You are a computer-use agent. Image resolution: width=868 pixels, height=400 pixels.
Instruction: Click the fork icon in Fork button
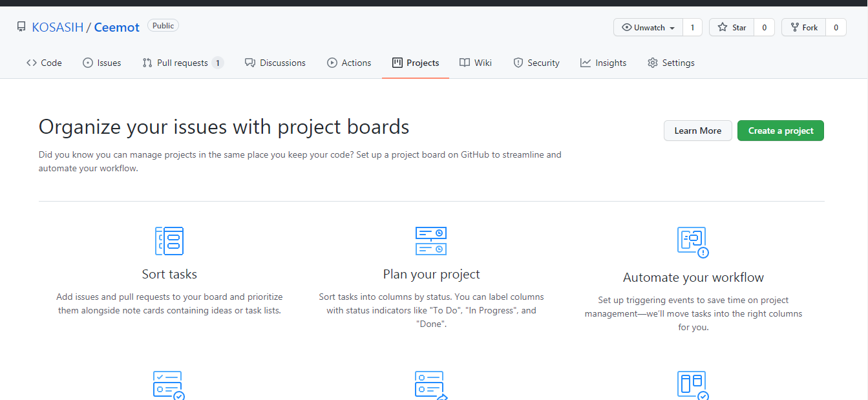(794, 27)
